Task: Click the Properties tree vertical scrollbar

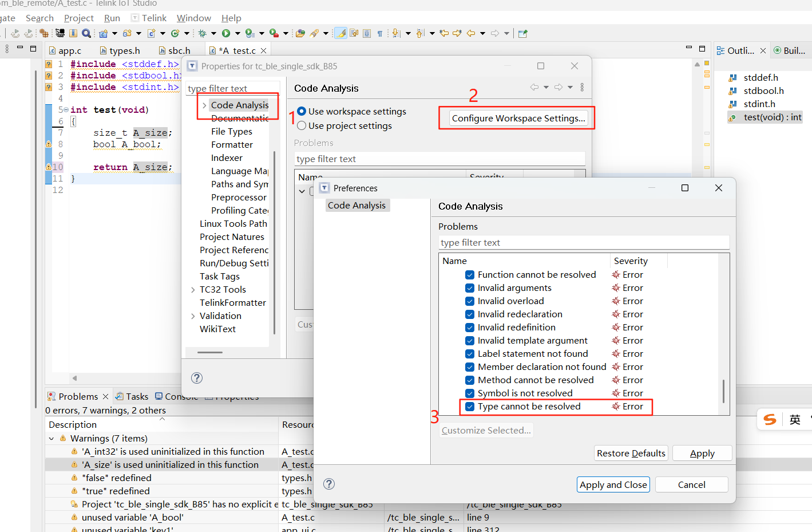Action: tap(275, 243)
